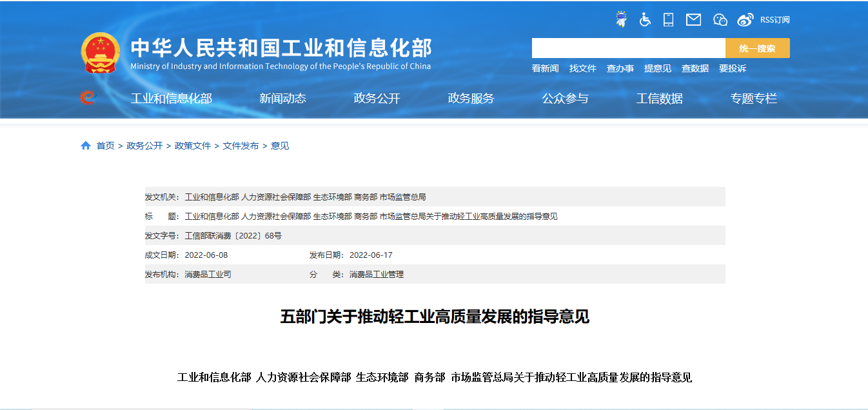Click the 政策文件 breadcrumb link
868x410 pixels.
tap(192, 145)
